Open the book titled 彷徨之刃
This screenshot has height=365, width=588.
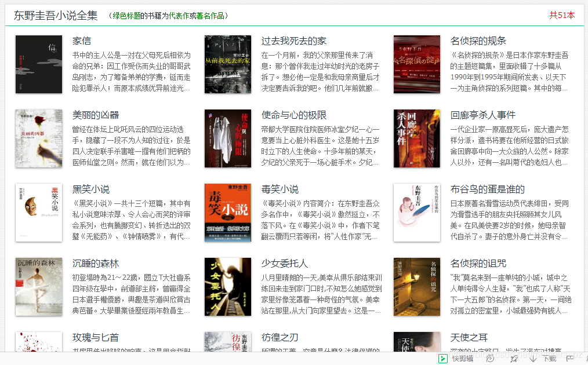pos(280,338)
